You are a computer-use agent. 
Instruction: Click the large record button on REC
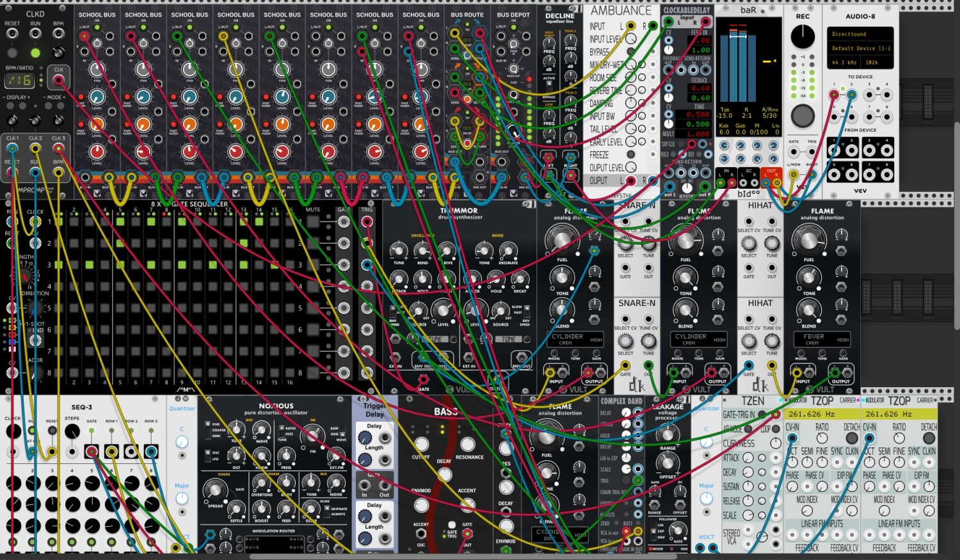[803, 116]
